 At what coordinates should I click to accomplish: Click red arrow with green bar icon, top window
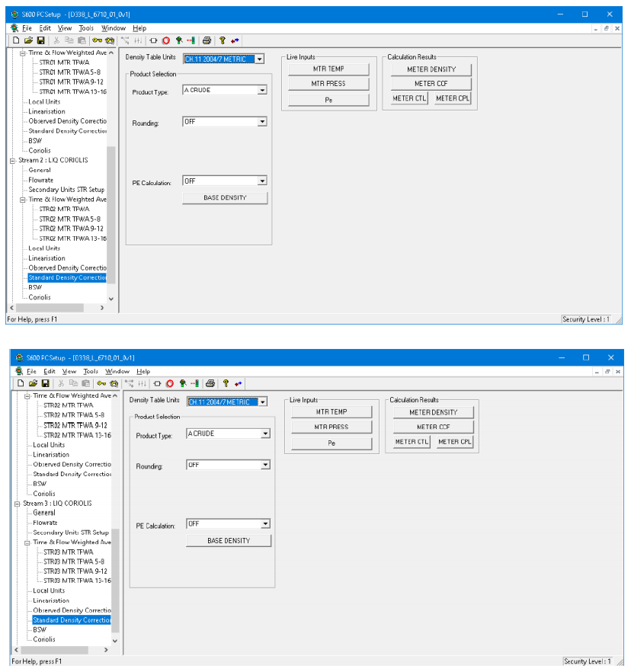coord(191,40)
